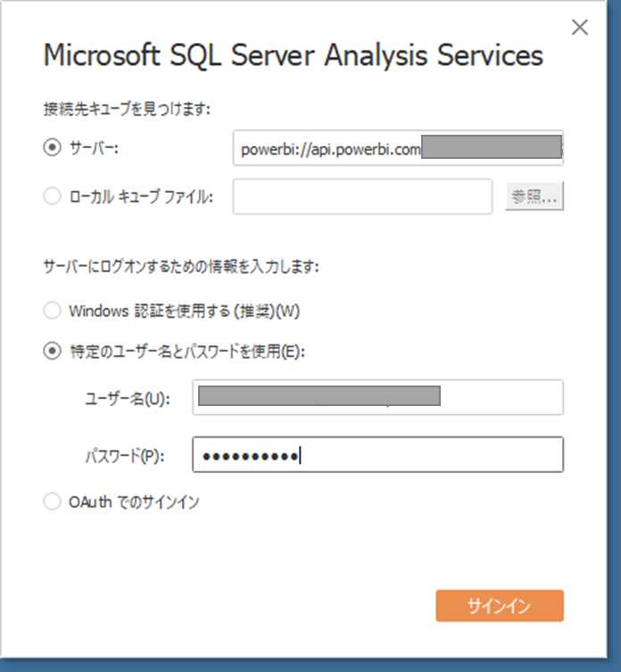Image resolution: width=621 pixels, height=672 pixels.
Task: Click the ユーザー名(U) label
Action: (x=128, y=399)
